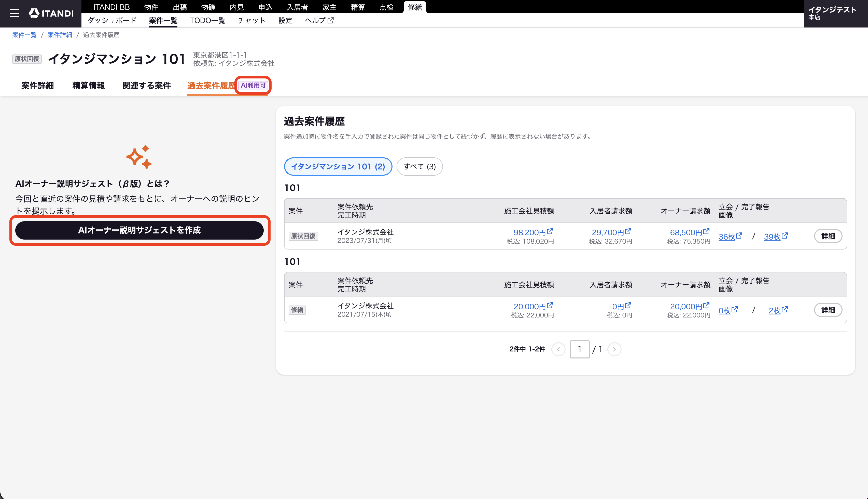Screen dimensions: 868x499
Task: Click the 2件中 1-2件 count text
Action: pyautogui.click(x=527, y=349)
